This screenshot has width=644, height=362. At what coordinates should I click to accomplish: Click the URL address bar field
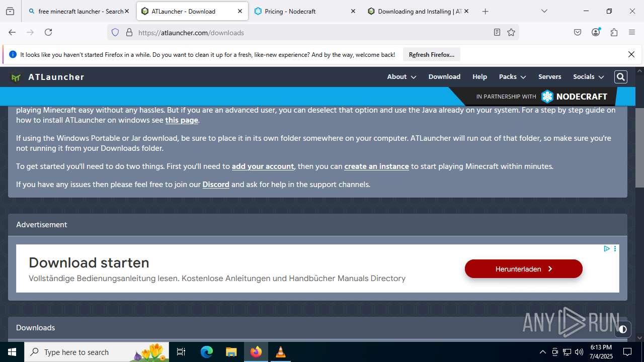(312, 32)
